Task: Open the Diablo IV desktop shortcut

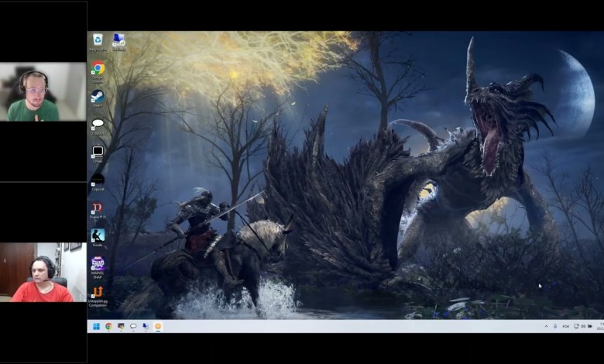Action: click(98, 208)
